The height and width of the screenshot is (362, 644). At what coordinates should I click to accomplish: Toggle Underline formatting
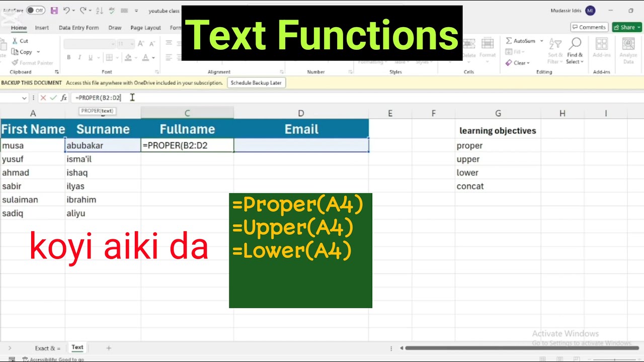click(x=91, y=58)
